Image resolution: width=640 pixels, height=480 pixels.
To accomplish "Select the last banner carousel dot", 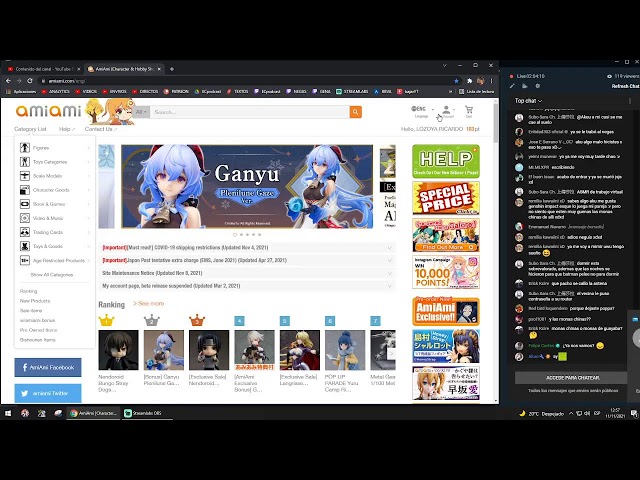I will click(x=260, y=235).
